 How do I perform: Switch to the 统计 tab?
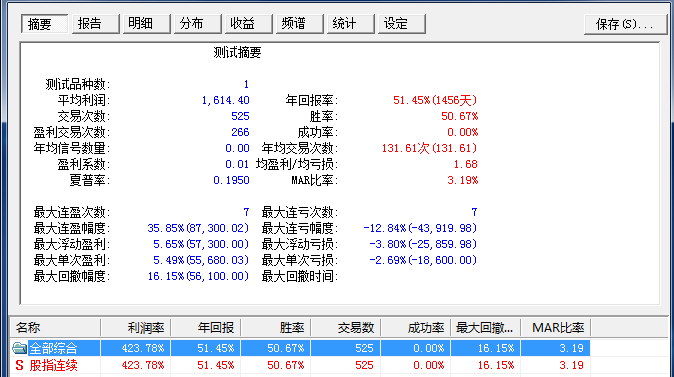pyautogui.click(x=351, y=24)
